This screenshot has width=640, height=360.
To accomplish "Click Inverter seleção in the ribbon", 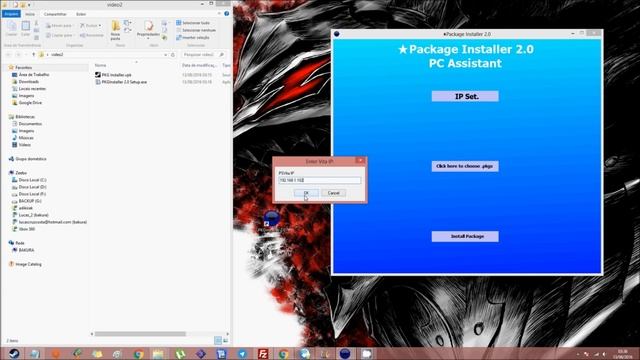I will (193, 38).
